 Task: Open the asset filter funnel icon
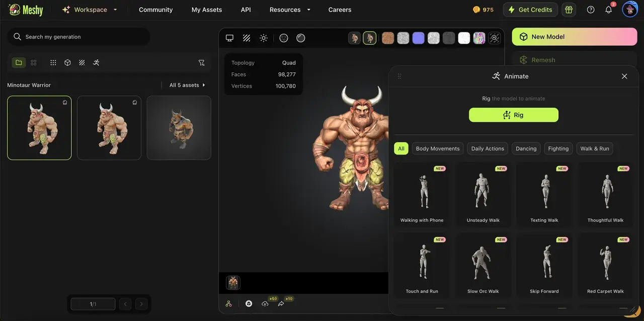(x=201, y=63)
